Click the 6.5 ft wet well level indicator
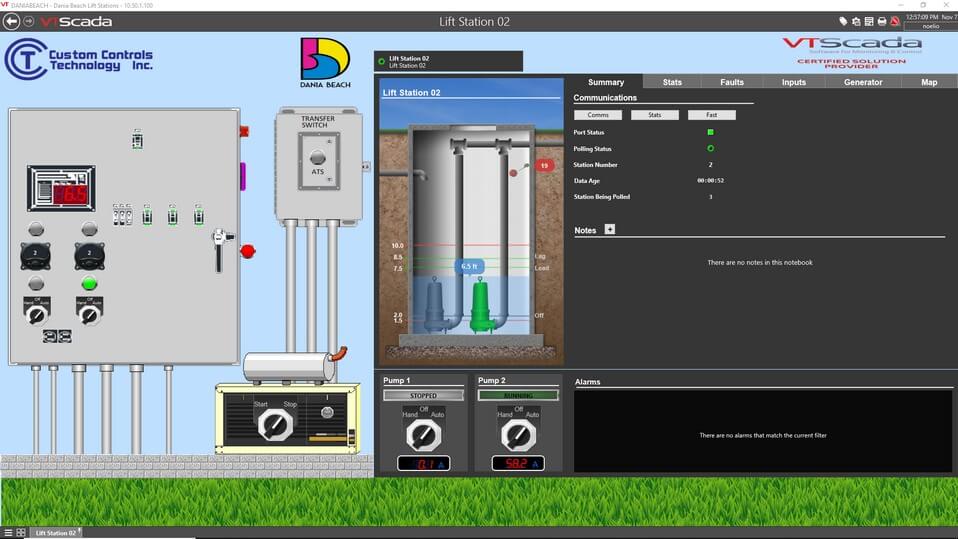Image resolution: width=958 pixels, height=539 pixels. [x=470, y=267]
